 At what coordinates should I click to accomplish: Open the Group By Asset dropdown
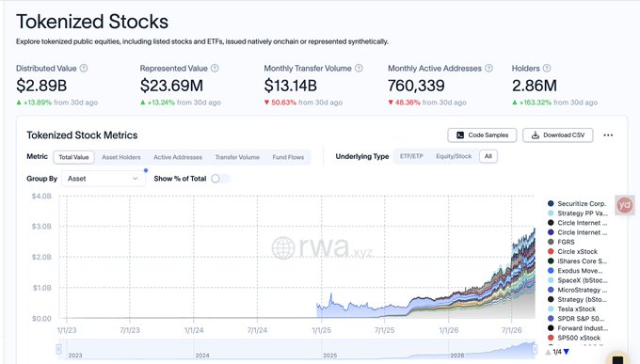coord(104,179)
